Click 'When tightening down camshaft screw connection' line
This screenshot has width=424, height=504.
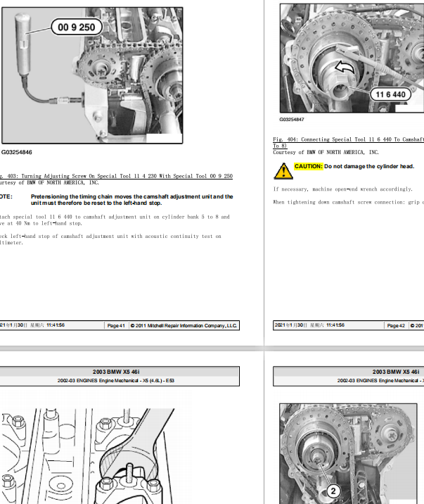pyautogui.click(x=348, y=202)
